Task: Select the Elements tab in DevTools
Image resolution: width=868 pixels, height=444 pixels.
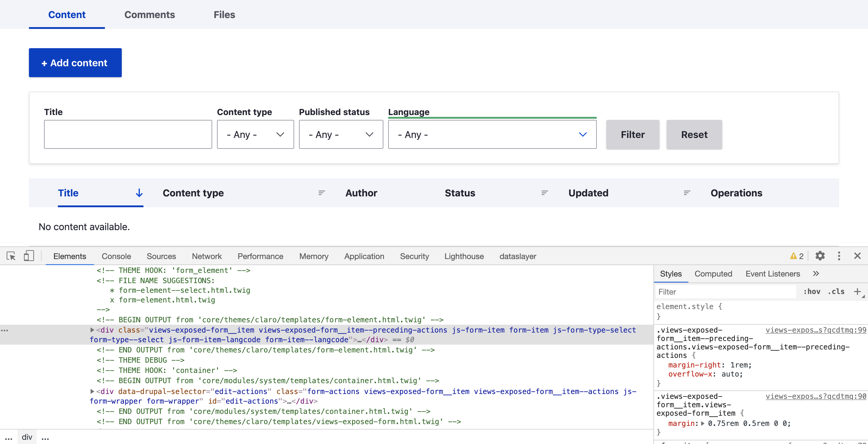Action: coord(70,256)
